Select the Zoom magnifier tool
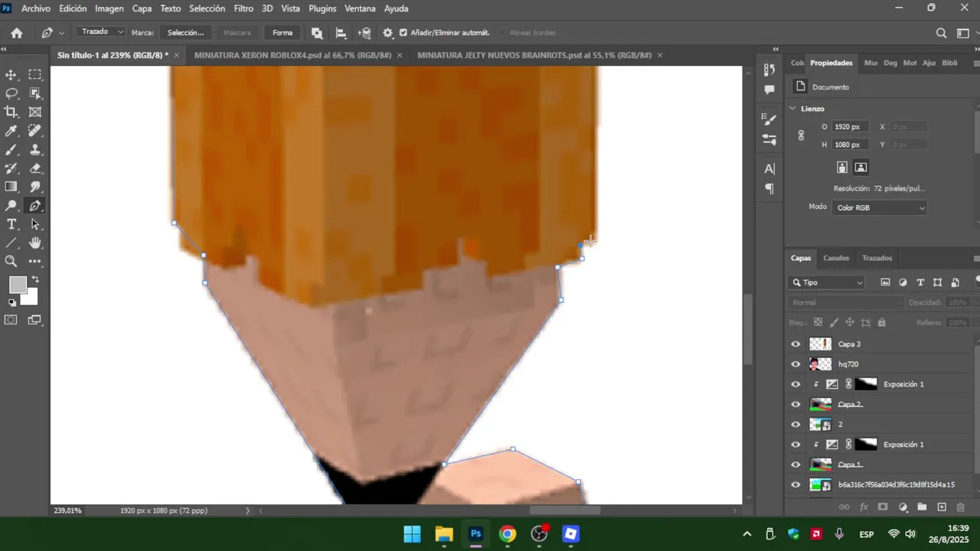 (11, 262)
